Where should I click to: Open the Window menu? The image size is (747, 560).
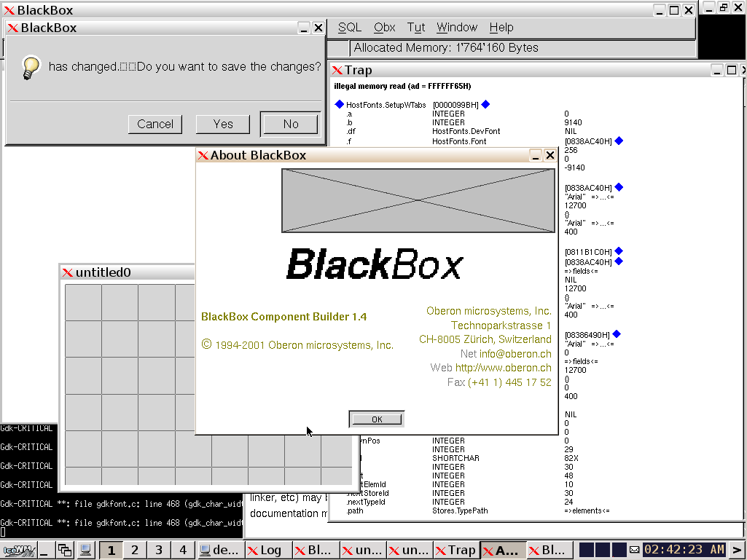click(x=457, y=28)
